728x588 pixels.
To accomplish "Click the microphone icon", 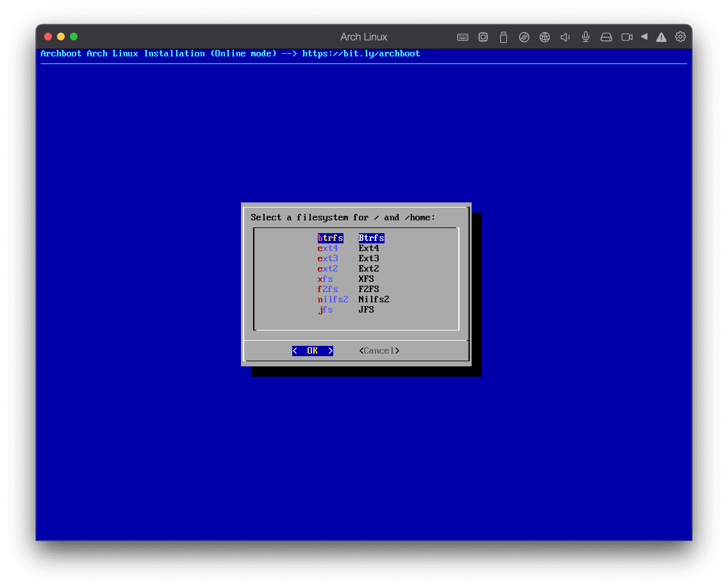I will pyautogui.click(x=586, y=37).
